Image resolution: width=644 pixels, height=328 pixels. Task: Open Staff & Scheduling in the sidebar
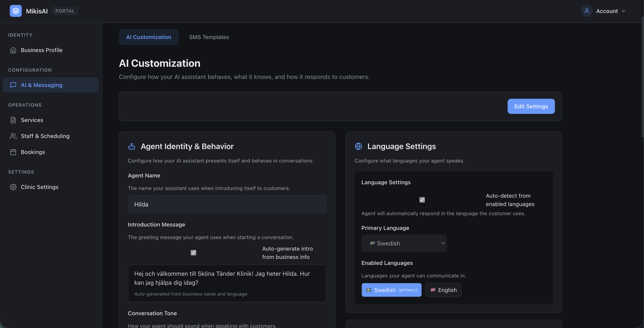(x=51, y=136)
